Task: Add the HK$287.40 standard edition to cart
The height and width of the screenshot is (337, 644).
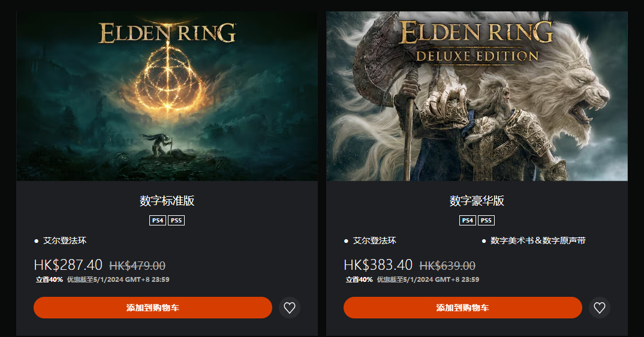Action: coord(153,308)
